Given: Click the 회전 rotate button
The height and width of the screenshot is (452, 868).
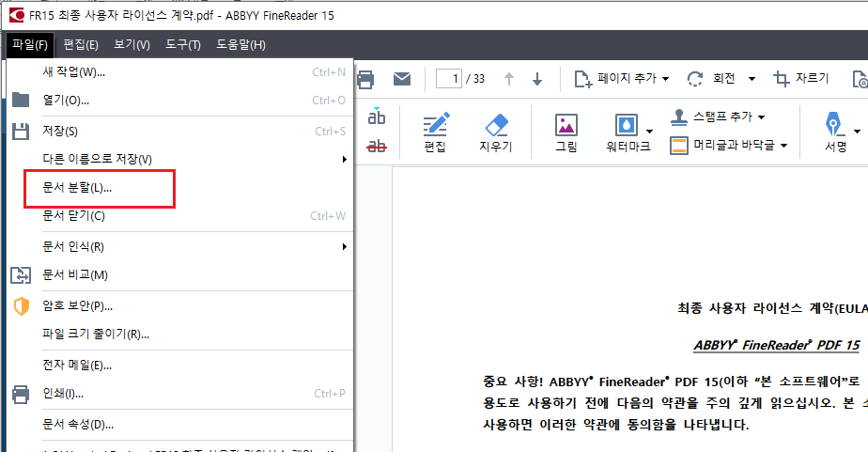Looking at the screenshot, I should click(711, 79).
